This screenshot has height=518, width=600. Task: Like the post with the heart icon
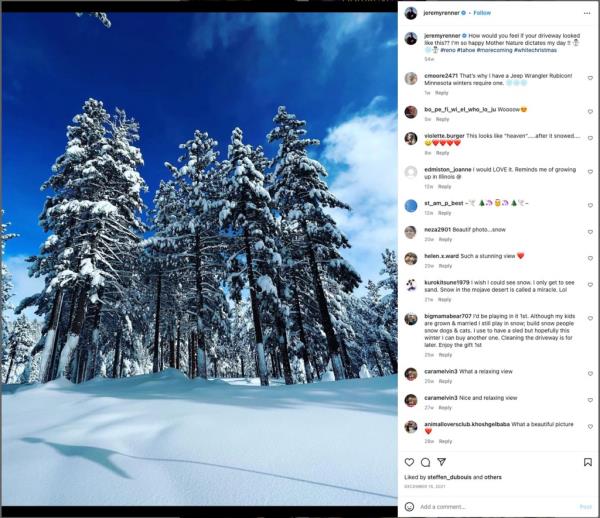pyautogui.click(x=409, y=462)
